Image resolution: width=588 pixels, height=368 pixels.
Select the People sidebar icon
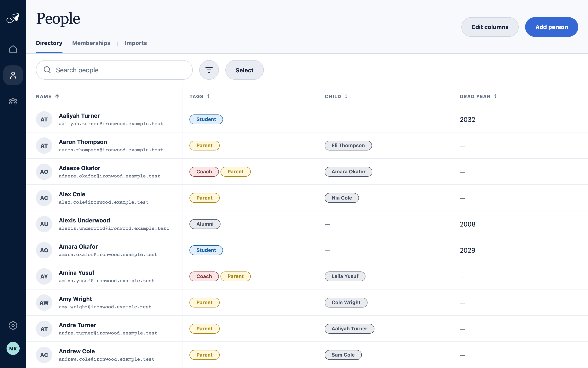[x=13, y=75]
